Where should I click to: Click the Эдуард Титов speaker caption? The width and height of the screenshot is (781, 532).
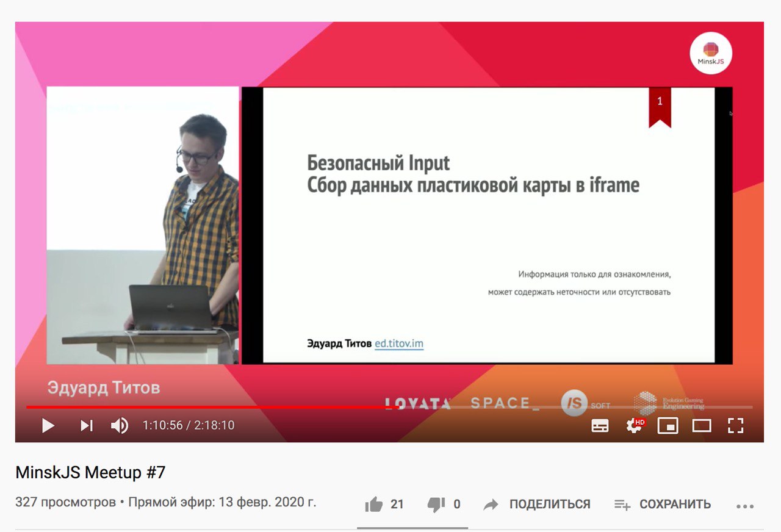(104, 388)
